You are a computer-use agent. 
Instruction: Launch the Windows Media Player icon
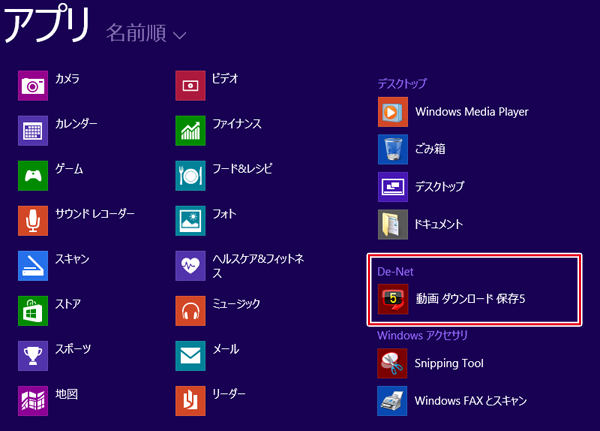393,112
